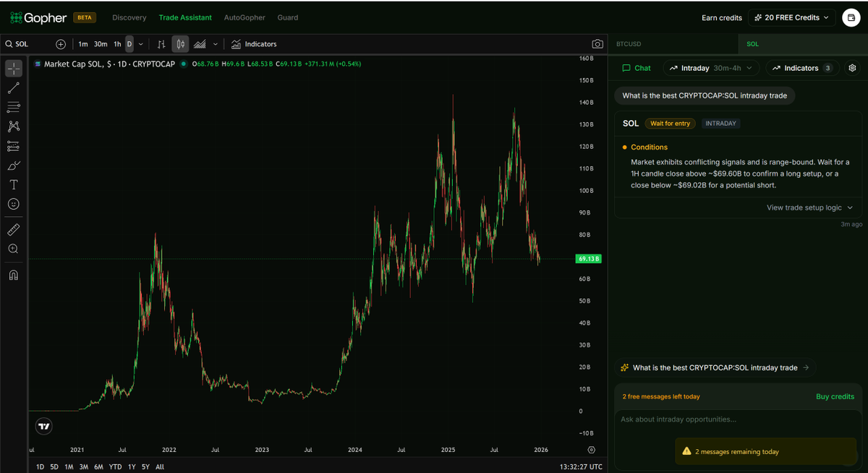Screen dimensions: 868x473
Task: Switch chart style to candlesticks
Action: [x=179, y=43]
